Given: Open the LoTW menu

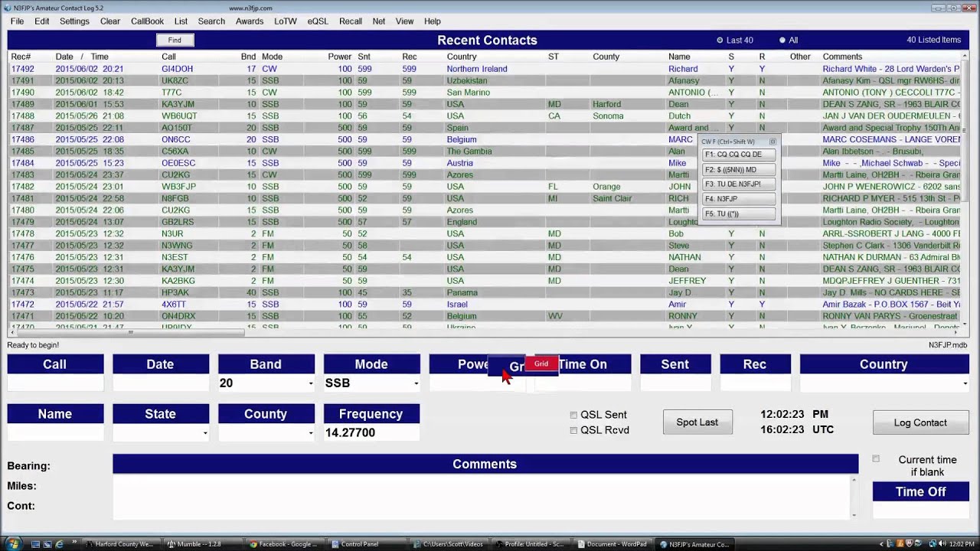Looking at the screenshot, I should (x=286, y=21).
